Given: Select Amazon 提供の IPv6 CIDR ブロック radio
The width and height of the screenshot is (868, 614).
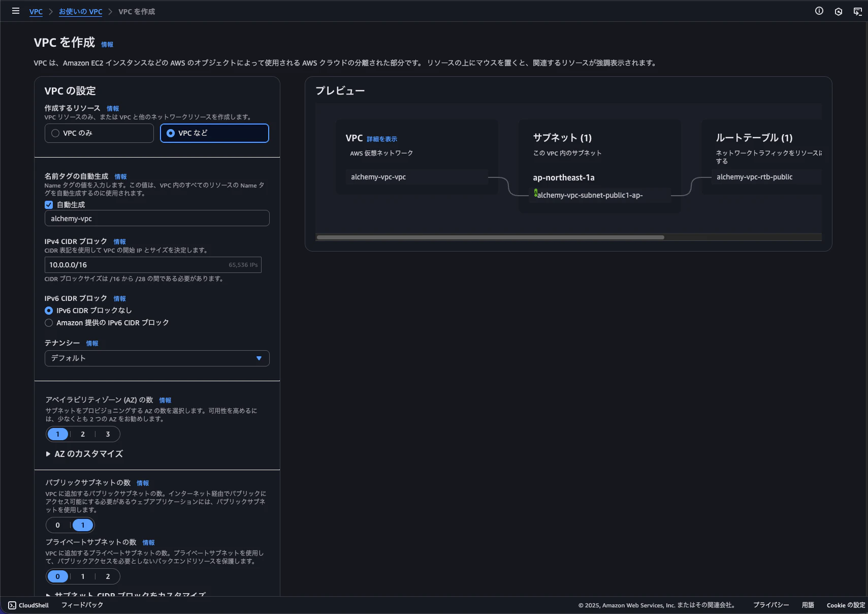Looking at the screenshot, I should coord(49,323).
